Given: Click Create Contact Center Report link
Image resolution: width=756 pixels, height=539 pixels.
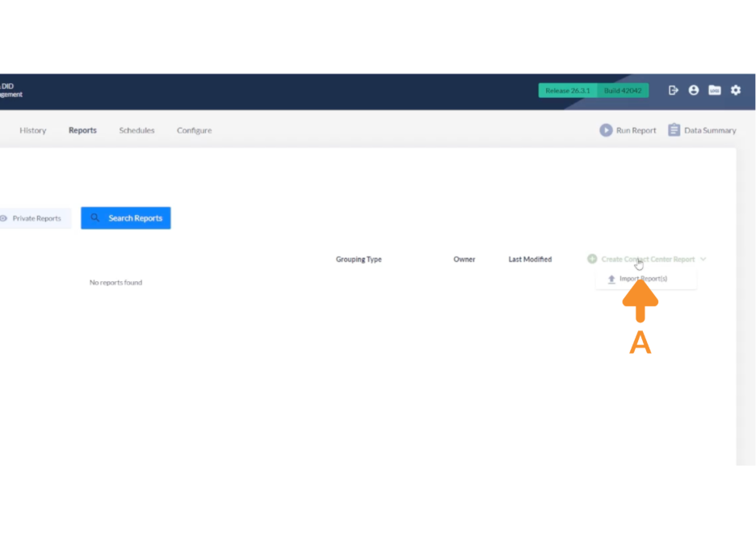Looking at the screenshot, I should pos(648,259).
